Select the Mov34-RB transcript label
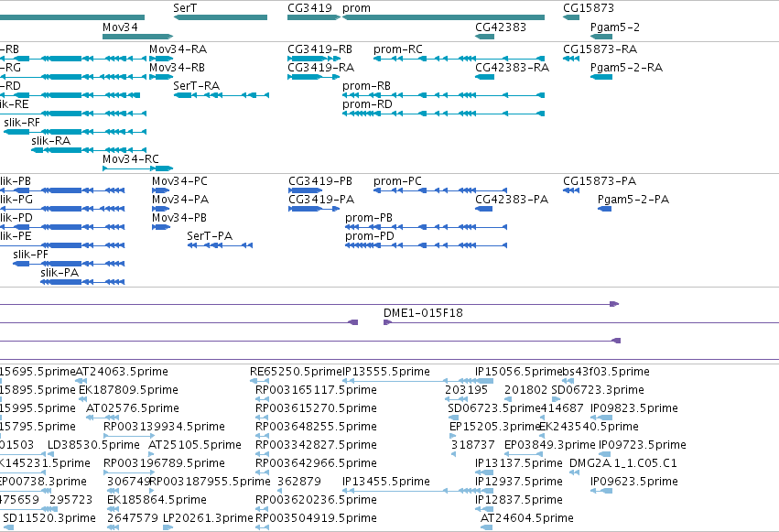This screenshot has width=779, height=532. (x=177, y=67)
